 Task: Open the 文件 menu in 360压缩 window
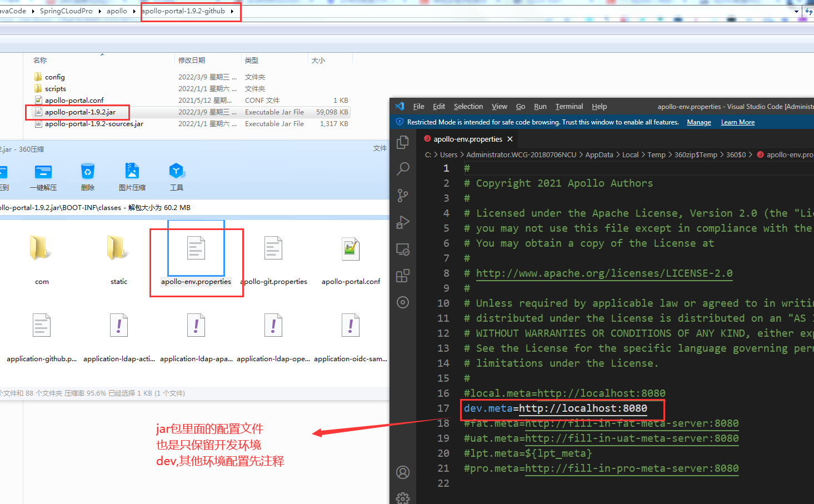click(x=379, y=148)
